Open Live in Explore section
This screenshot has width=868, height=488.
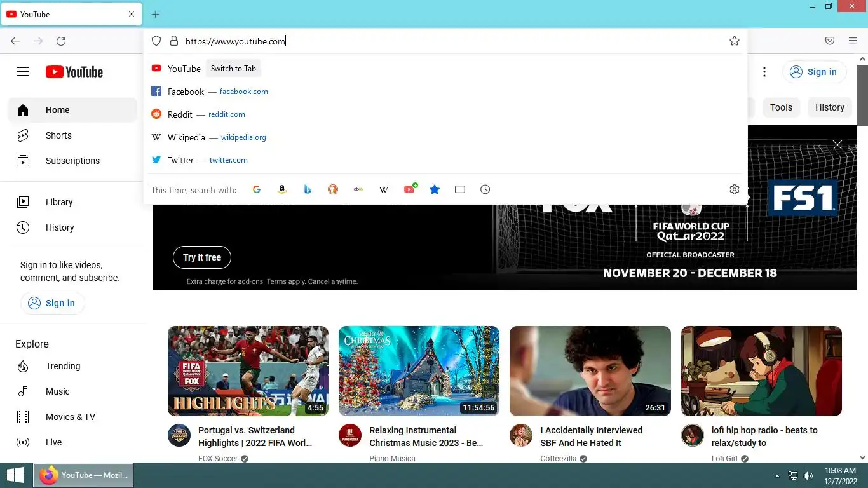coord(72,442)
